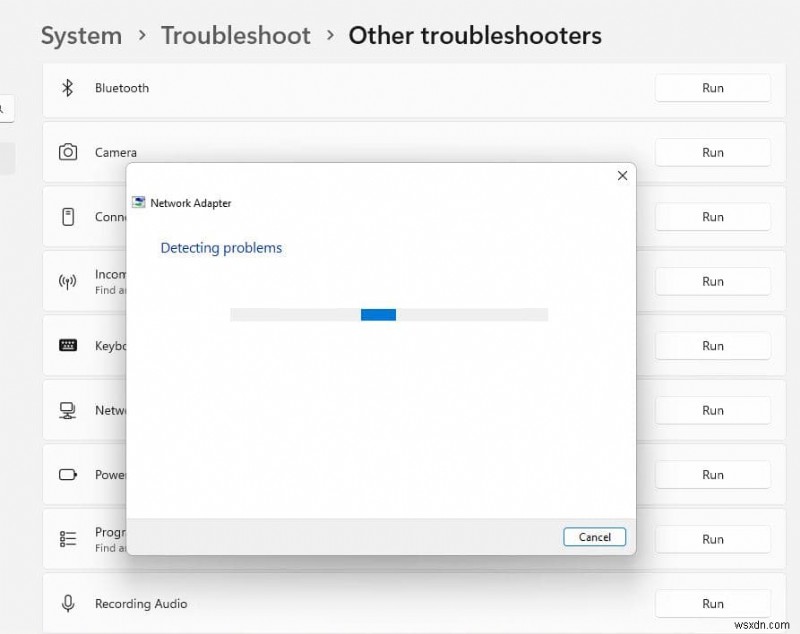The width and height of the screenshot is (800, 634).
Task: Close the Network Adapter dialog window
Action: (622, 176)
